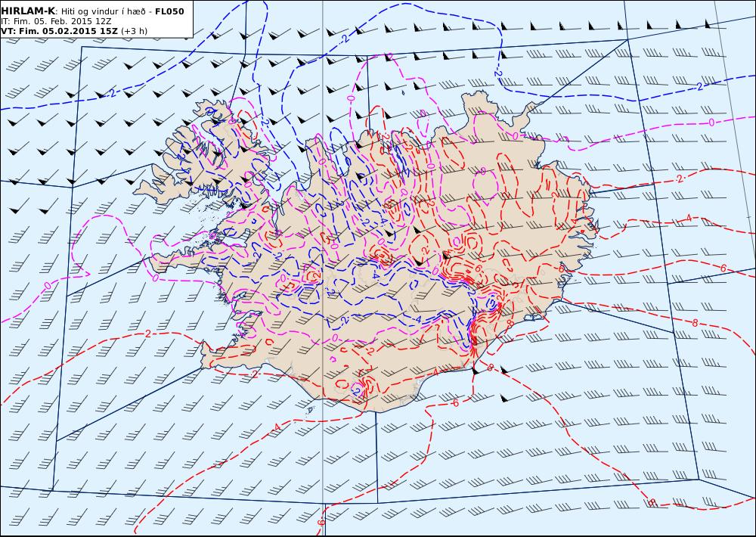The width and height of the screenshot is (756, 537).
Task: Click the bold HIRLAM-K title text
Action: click(x=28, y=11)
